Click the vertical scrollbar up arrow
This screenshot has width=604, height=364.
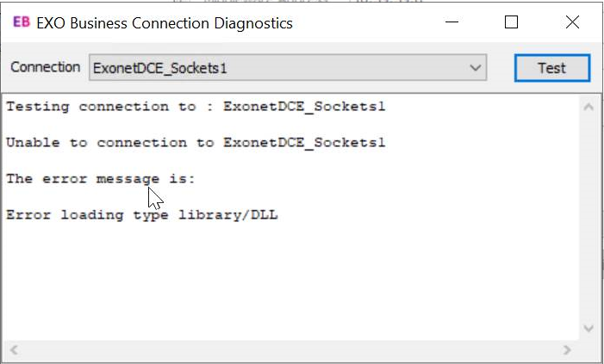click(x=588, y=107)
